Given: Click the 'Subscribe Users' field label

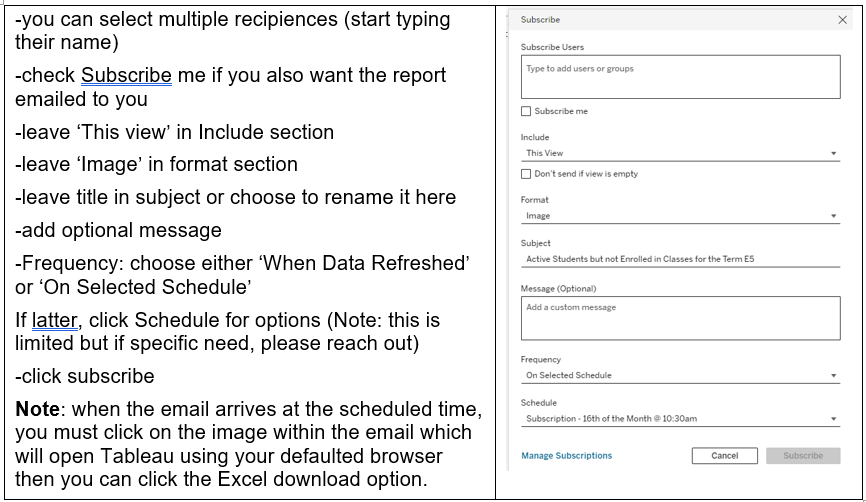Looking at the screenshot, I should pos(552,47).
